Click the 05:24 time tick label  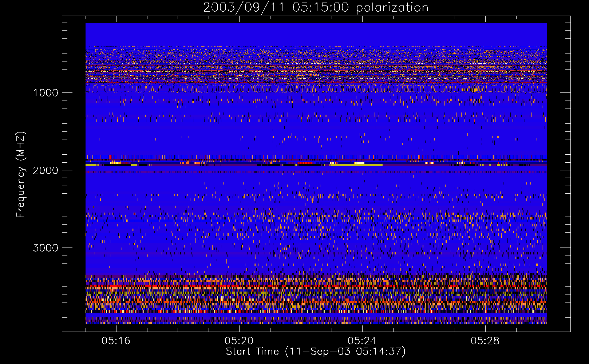point(362,341)
